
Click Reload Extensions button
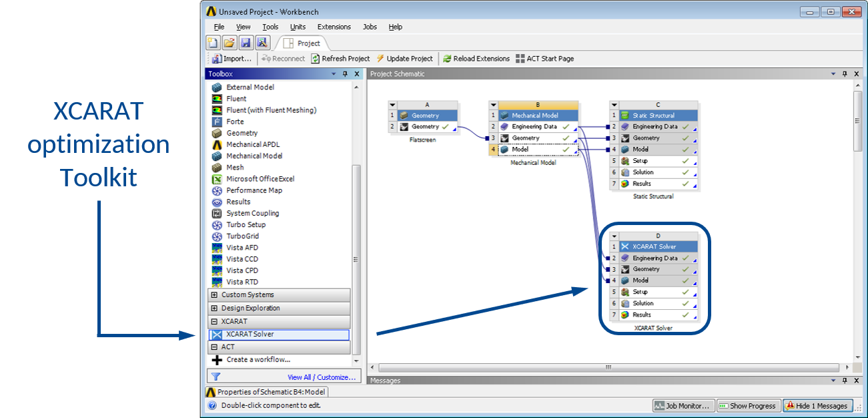click(x=476, y=59)
